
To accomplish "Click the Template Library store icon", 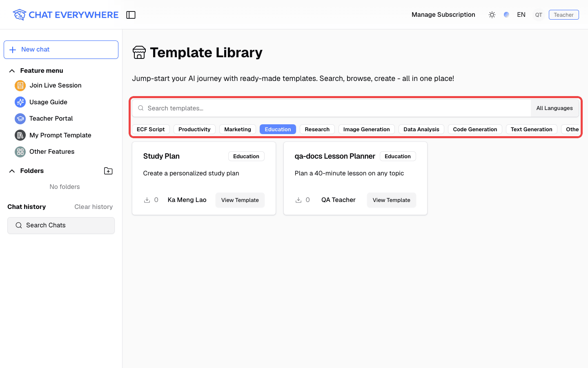I will pyautogui.click(x=139, y=52).
